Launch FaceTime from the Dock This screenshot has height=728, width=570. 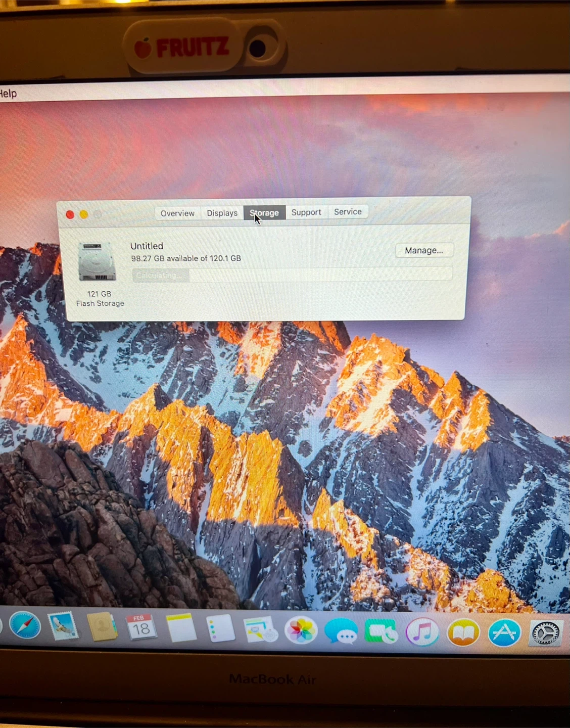pos(381,632)
